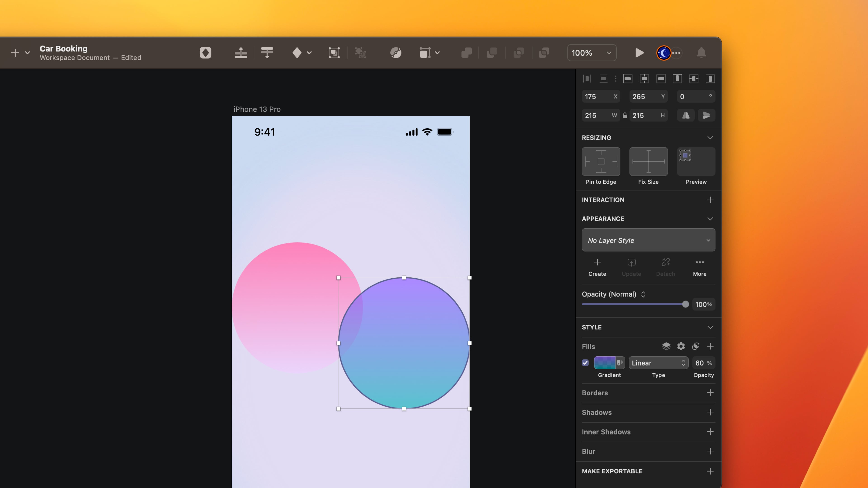
Task: Collapse the Resizing section
Action: [x=710, y=138]
